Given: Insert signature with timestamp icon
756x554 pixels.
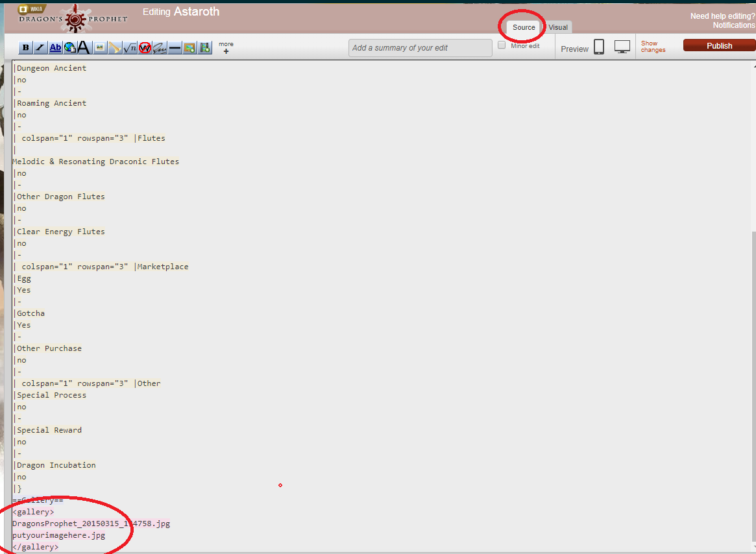Looking at the screenshot, I should click(x=160, y=47).
